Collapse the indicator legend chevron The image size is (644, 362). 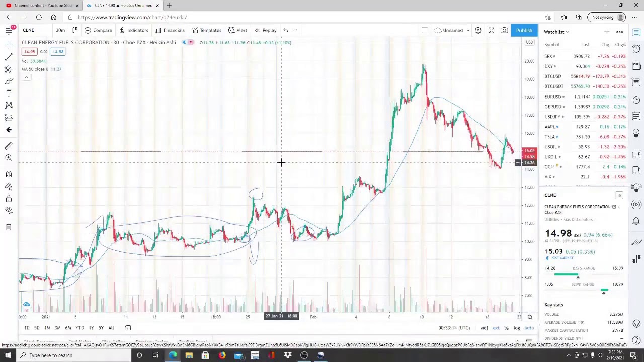click(x=26, y=77)
